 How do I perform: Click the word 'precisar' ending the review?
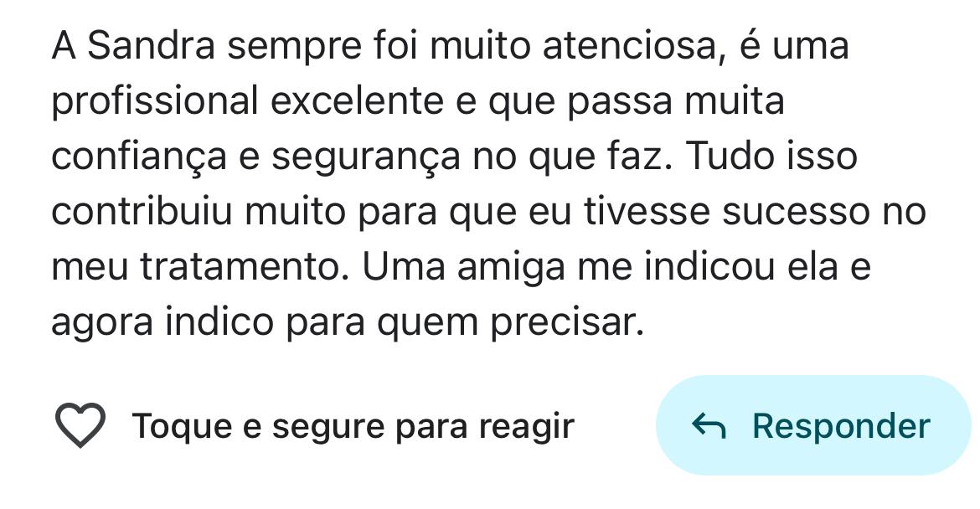point(563,323)
